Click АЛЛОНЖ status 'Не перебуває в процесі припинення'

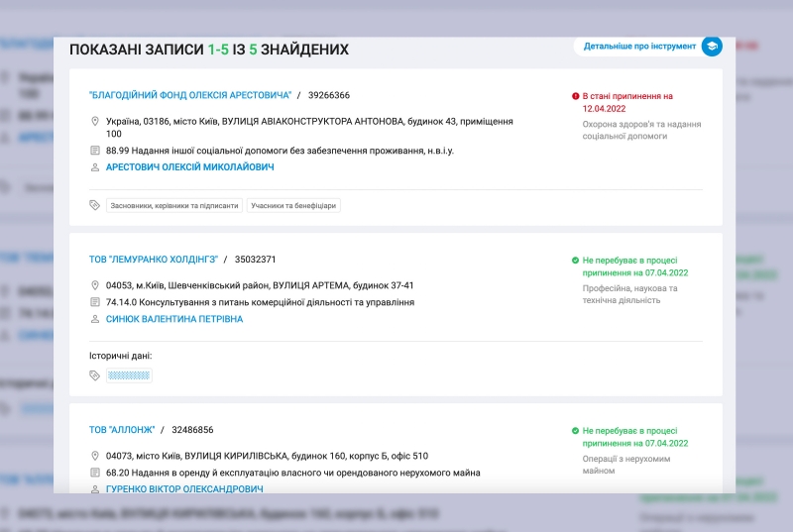634,437
